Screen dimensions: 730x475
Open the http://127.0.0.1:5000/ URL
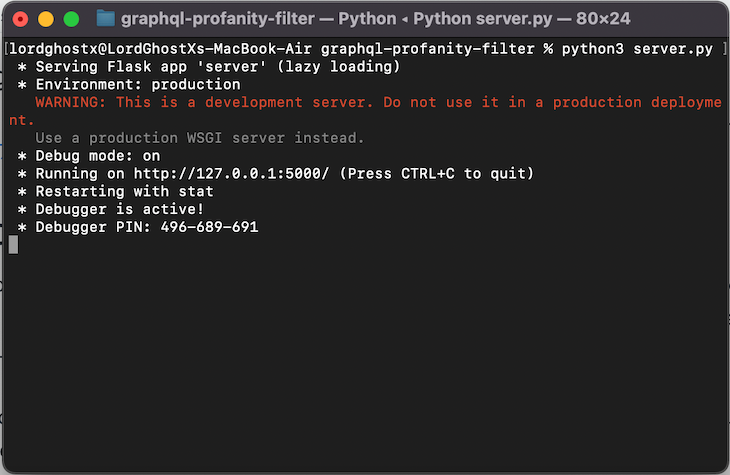click(231, 174)
